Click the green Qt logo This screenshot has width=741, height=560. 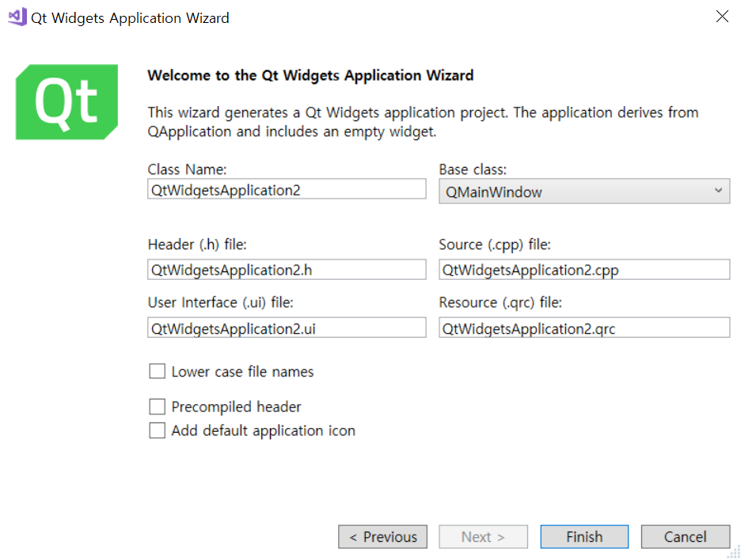[66, 102]
